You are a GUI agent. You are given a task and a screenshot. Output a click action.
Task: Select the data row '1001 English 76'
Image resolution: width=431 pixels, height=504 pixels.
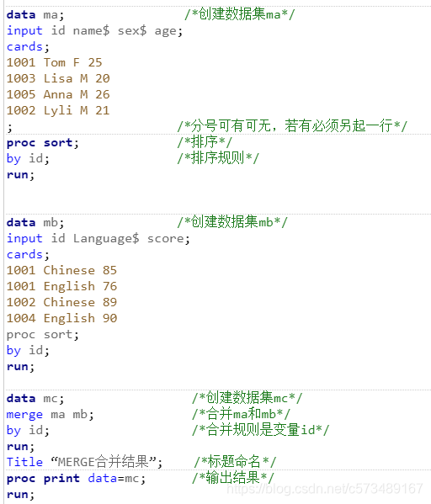pyautogui.click(x=61, y=286)
